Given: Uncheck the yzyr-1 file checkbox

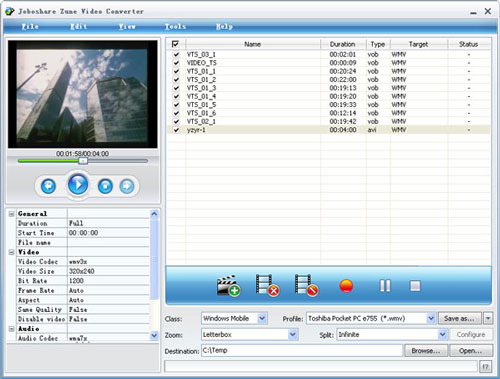Looking at the screenshot, I should point(176,130).
